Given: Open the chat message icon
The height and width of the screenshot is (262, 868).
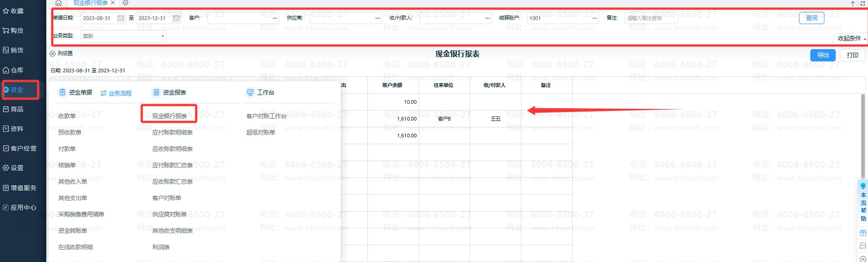Looking at the screenshot, I should point(863,246).
